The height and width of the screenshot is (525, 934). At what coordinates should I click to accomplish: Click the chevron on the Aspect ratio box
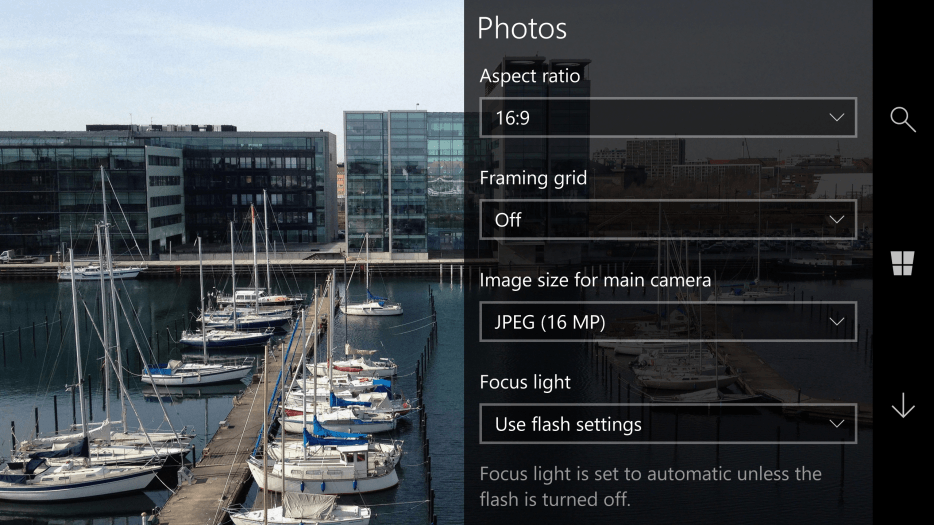click(x=837, y=117)
